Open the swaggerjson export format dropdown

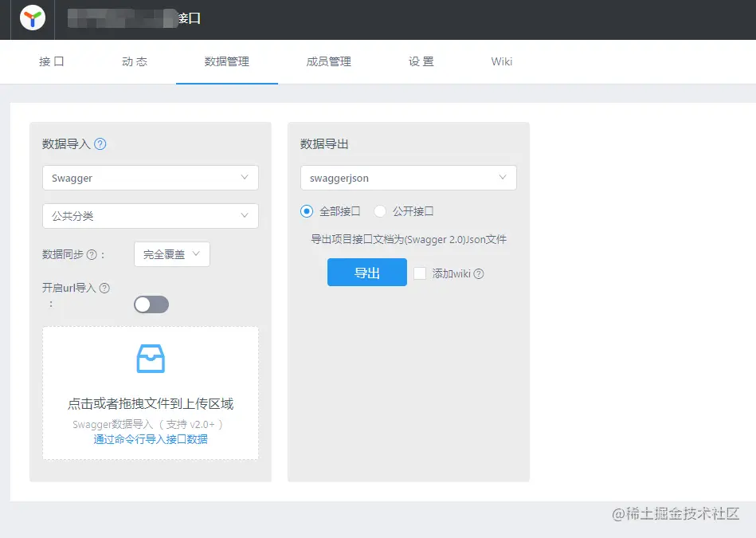tap(409, 178)
